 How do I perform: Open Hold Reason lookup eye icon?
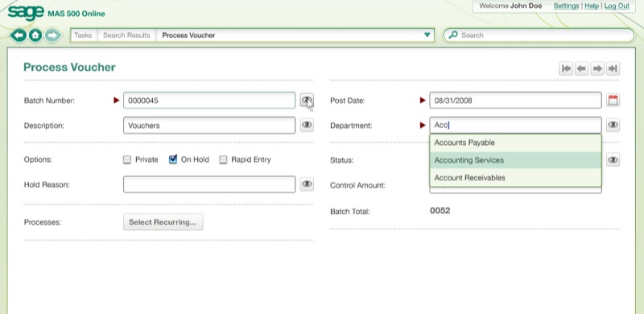307,184
